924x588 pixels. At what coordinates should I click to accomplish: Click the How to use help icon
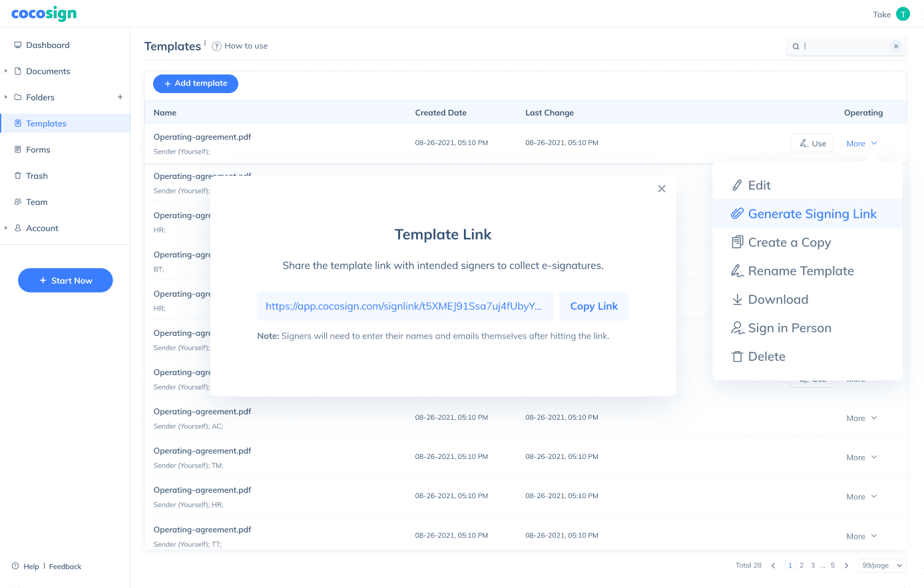point(216,46)
